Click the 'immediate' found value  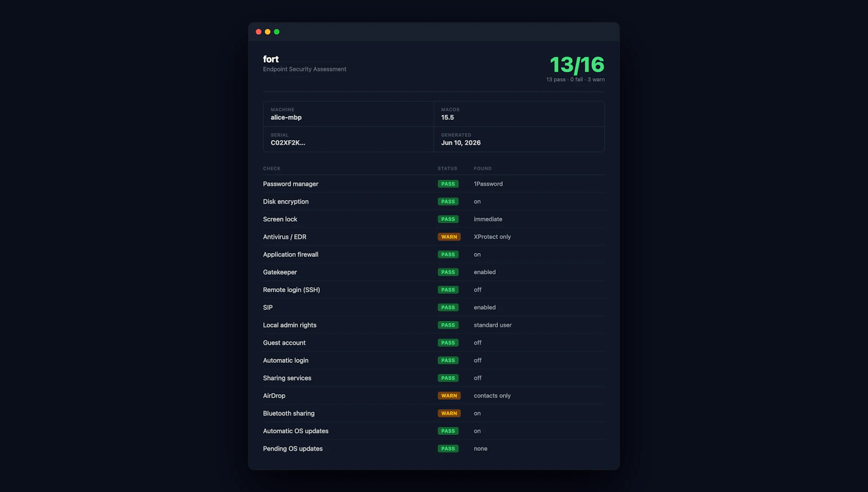point(488,219)
